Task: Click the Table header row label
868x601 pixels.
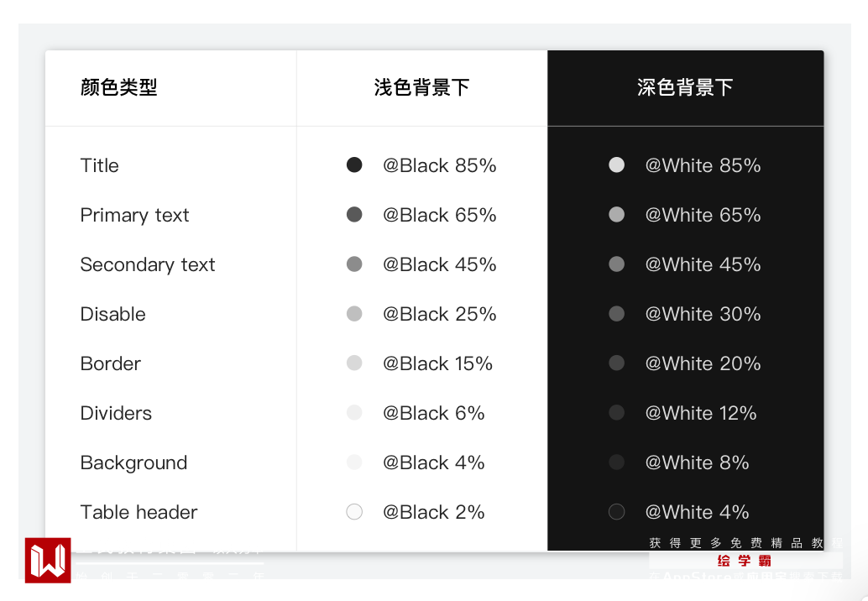Action: 139,512
